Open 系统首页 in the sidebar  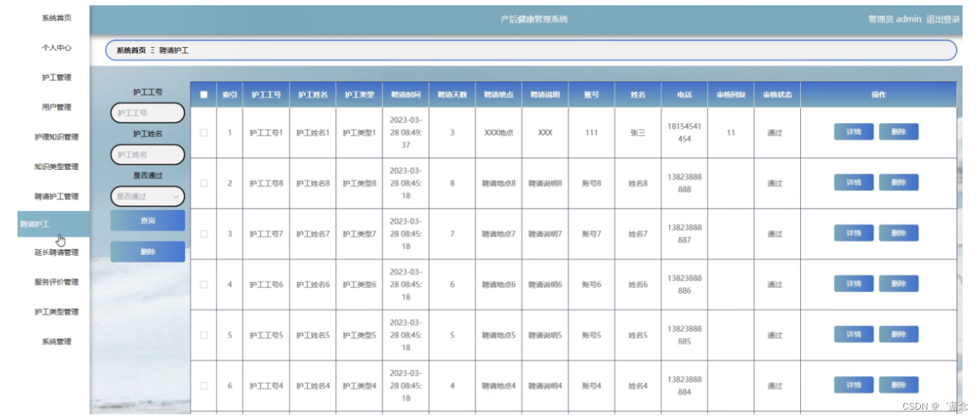tap(56, 17)
